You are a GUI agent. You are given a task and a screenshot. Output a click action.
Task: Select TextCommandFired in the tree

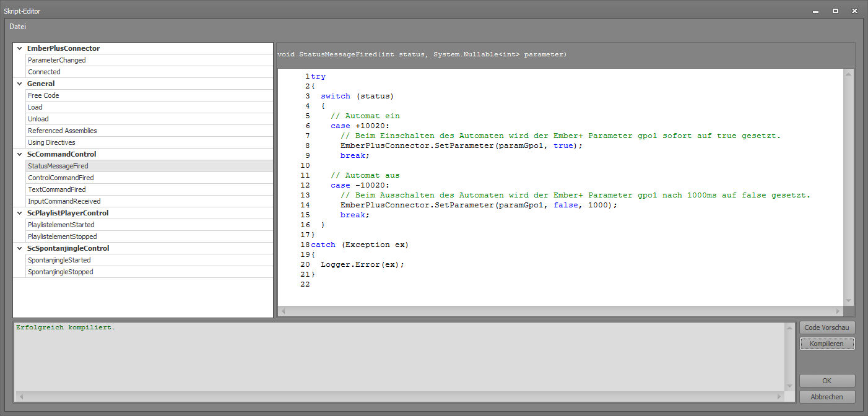point(149,189)
